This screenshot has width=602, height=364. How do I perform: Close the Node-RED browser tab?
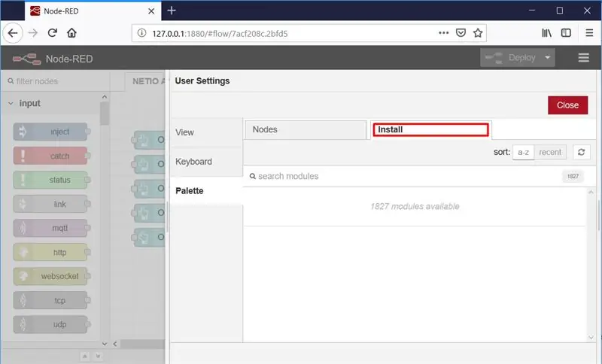pos(151,11)
